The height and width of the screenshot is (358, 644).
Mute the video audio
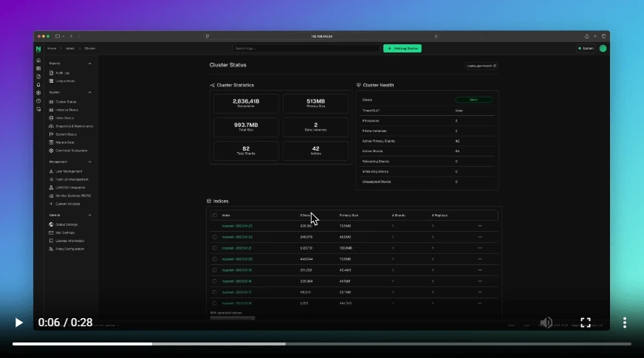point(547,323)
